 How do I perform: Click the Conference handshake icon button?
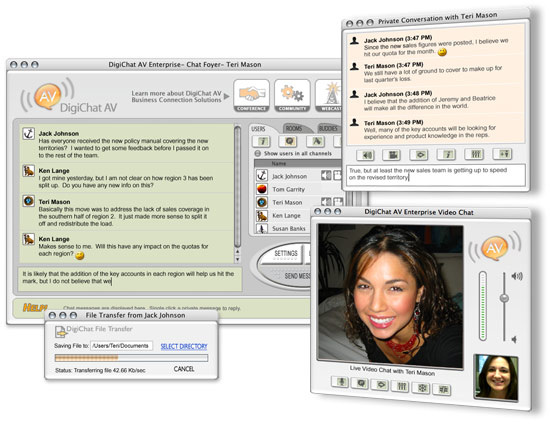click(x=251, y=95)
